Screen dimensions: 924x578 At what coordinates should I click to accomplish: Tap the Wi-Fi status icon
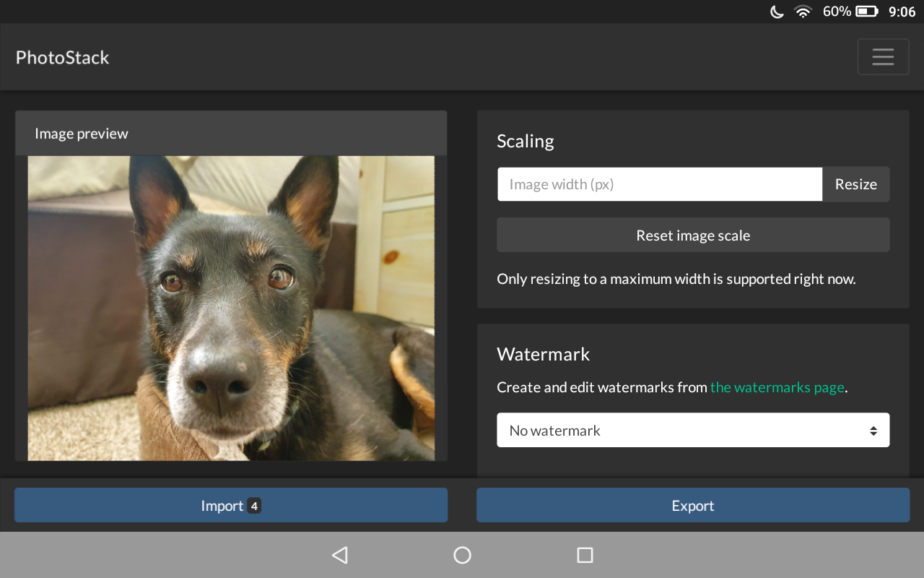point(803,12)
